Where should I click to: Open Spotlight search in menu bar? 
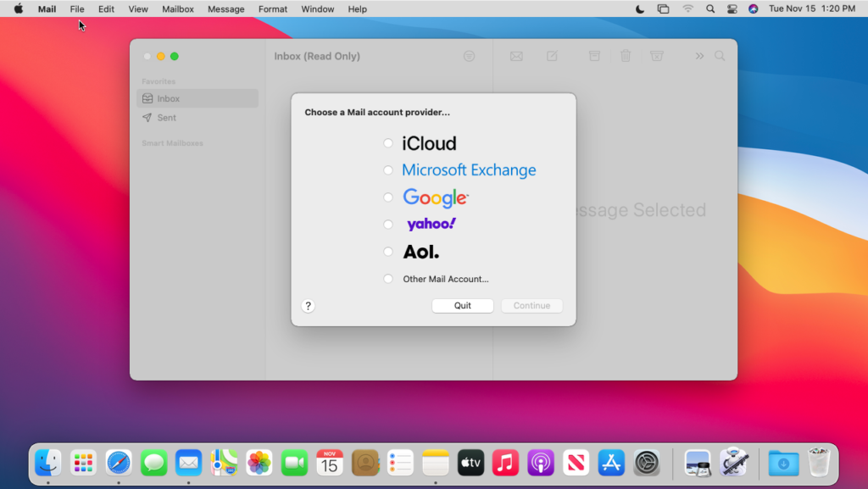(x=710, y=8)
